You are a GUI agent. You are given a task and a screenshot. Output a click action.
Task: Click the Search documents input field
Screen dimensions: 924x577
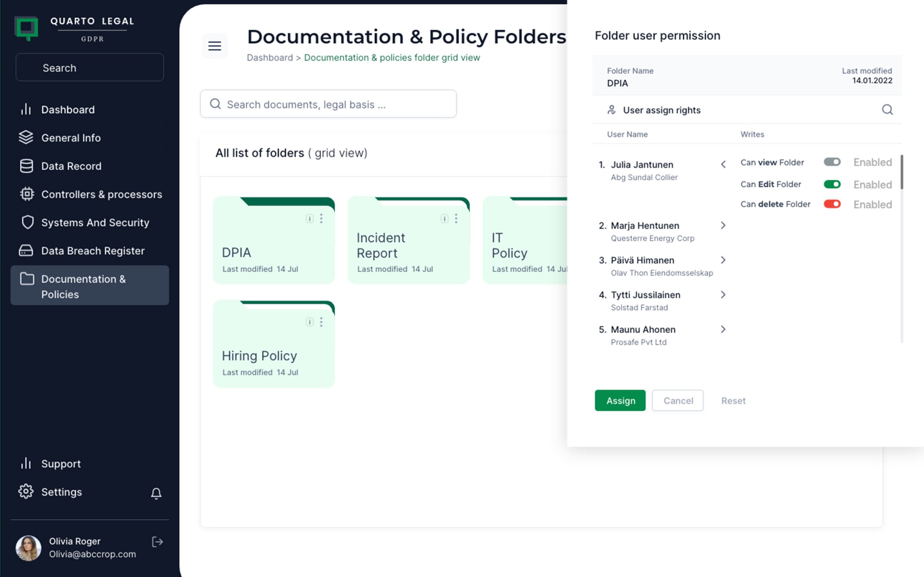tap(328, 104)
